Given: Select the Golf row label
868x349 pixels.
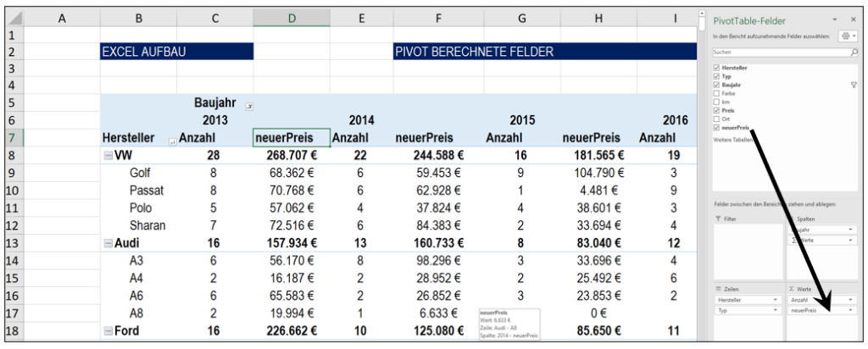Looking at the screenshot, I should coord(140,174).
